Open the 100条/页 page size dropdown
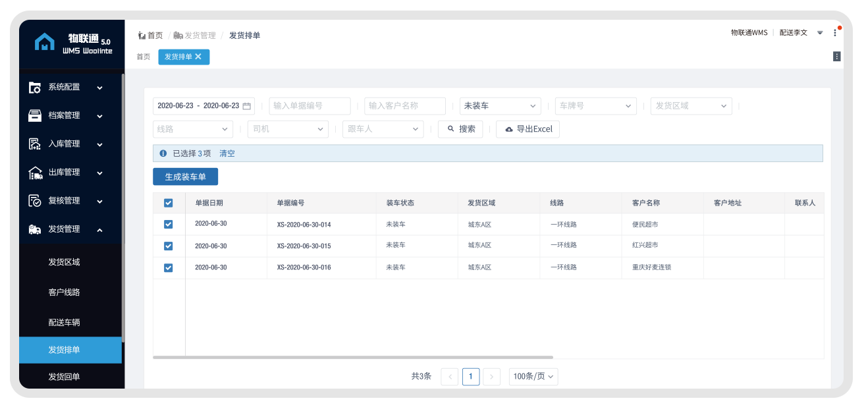The width and height of the screenshot is (868, 411). pos(533,377)
